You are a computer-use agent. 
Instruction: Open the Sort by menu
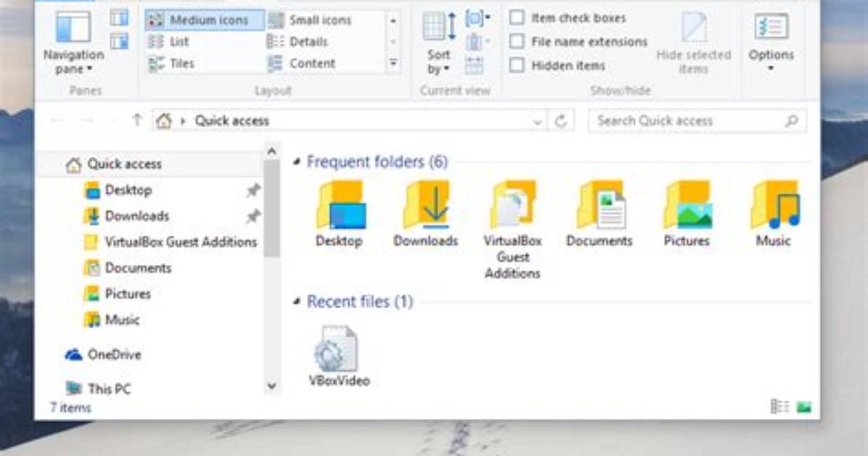[439, 44]
